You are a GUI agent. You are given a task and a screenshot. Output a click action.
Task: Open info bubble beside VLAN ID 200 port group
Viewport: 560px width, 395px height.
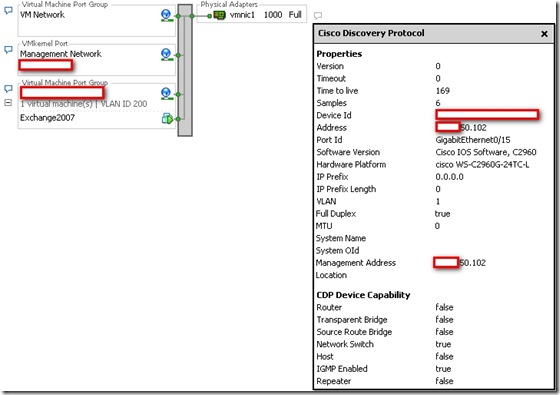point(8,89)
